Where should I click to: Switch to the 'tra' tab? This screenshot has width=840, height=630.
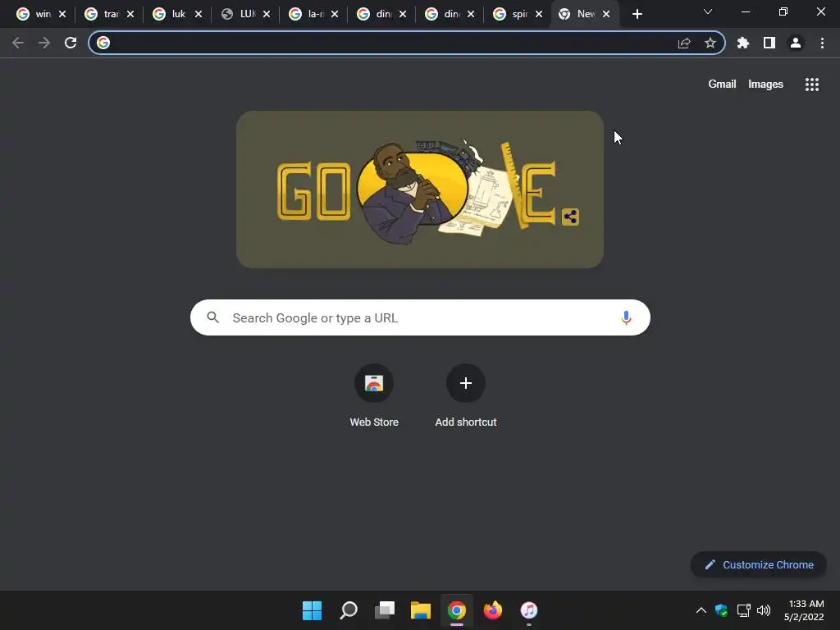(x=109, y=14)
